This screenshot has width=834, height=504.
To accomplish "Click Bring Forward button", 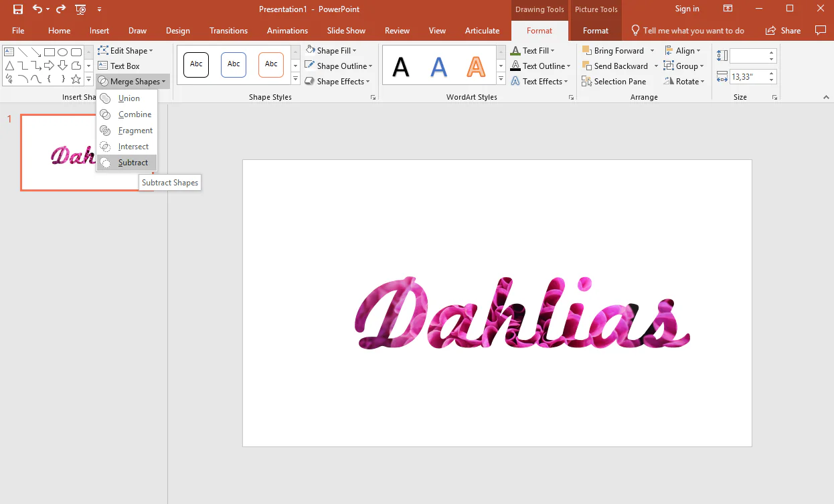I will (613, 50).
